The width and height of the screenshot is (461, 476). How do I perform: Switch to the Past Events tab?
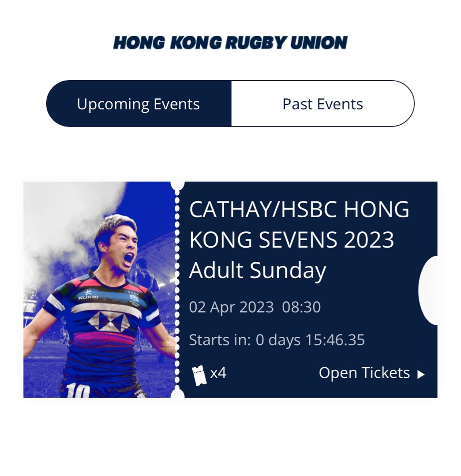322,104
